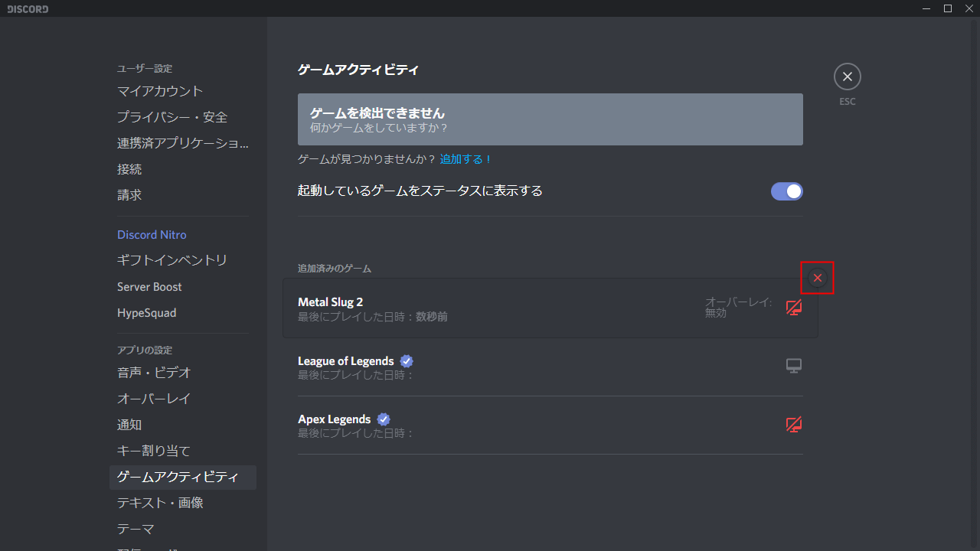The image size is (980, 551).
Task: Open オーバーレイ settings
Action: pos(182,399)
